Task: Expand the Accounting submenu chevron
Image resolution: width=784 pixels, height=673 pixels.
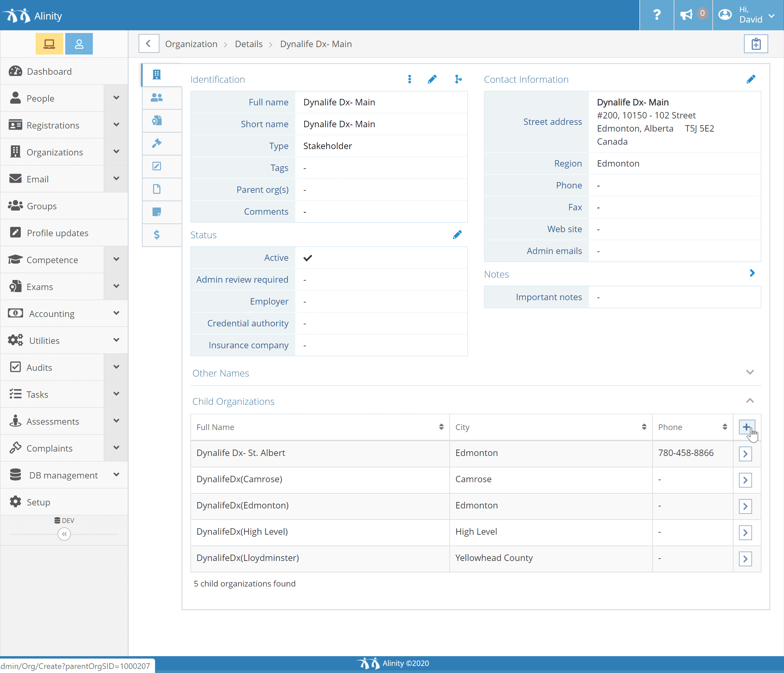Action: [116, 313]
